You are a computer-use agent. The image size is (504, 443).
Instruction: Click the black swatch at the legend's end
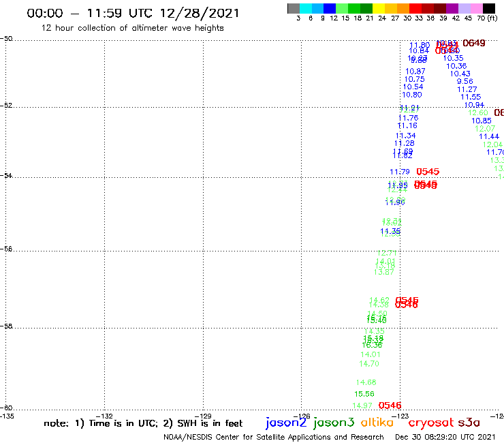pyautogui.click(x=488, y=9)
